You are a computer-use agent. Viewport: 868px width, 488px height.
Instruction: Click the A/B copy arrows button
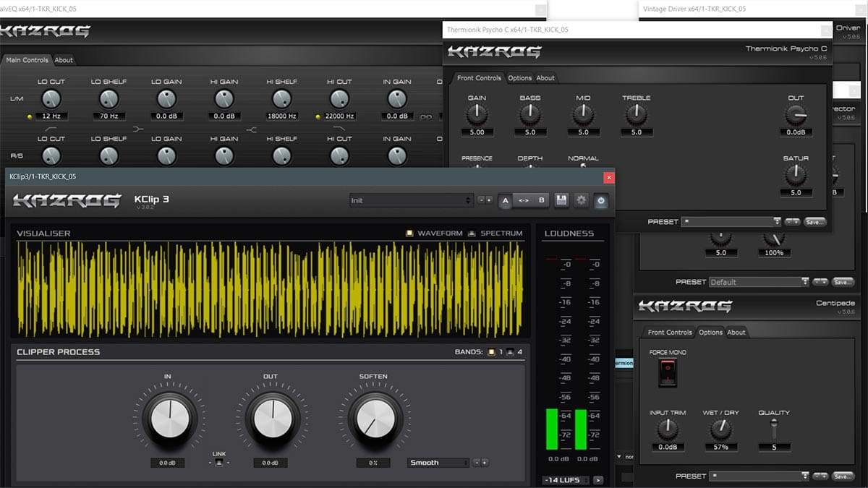[524, 200]
